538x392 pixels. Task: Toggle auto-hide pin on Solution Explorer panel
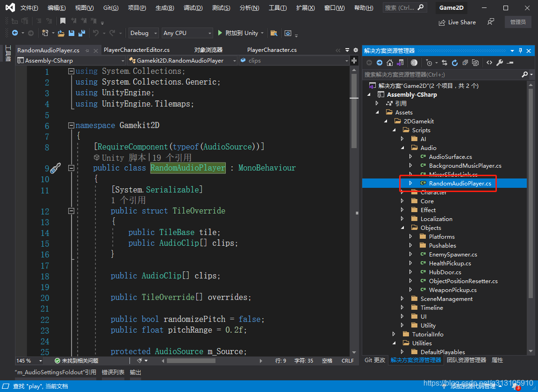521,51
